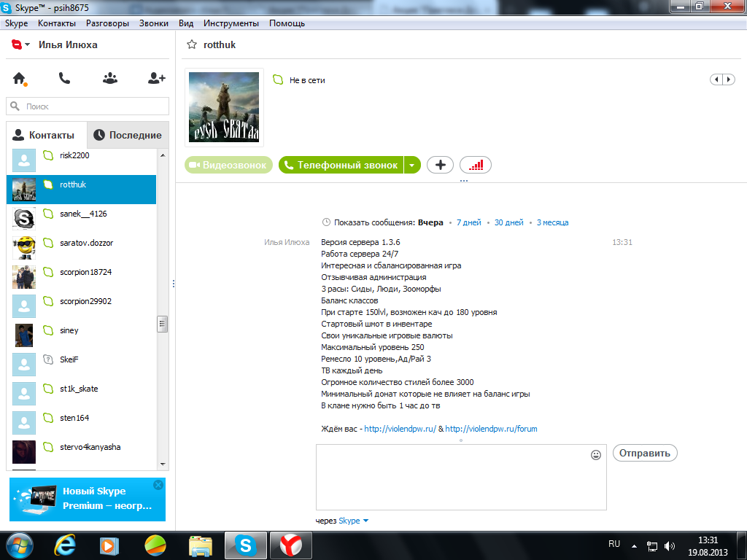The height and width of the screenshot is (560, 747).
Task: Open own status dropdown next to Илья Илюха
Action: click(x=27, y=44)
